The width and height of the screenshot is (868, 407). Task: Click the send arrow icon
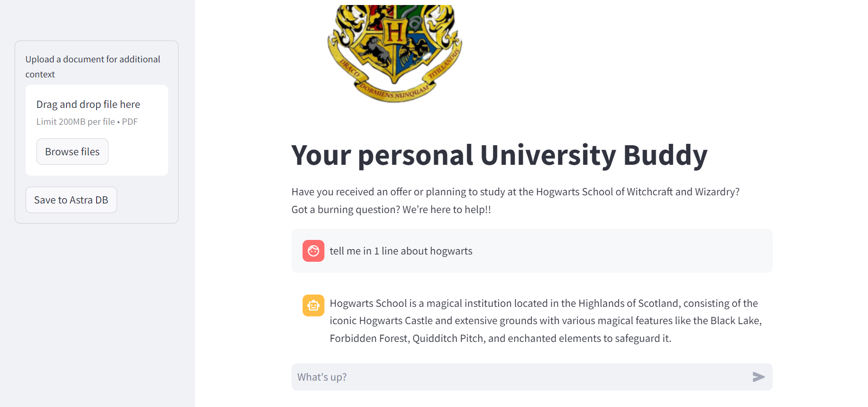click(x=758, y=377)
